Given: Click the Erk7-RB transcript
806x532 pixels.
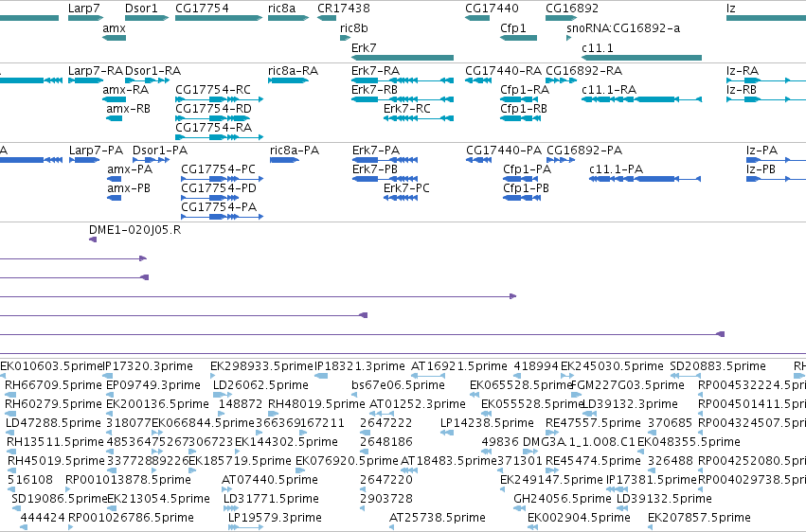Looking at the screenshot, I should (x=403, y=99).
